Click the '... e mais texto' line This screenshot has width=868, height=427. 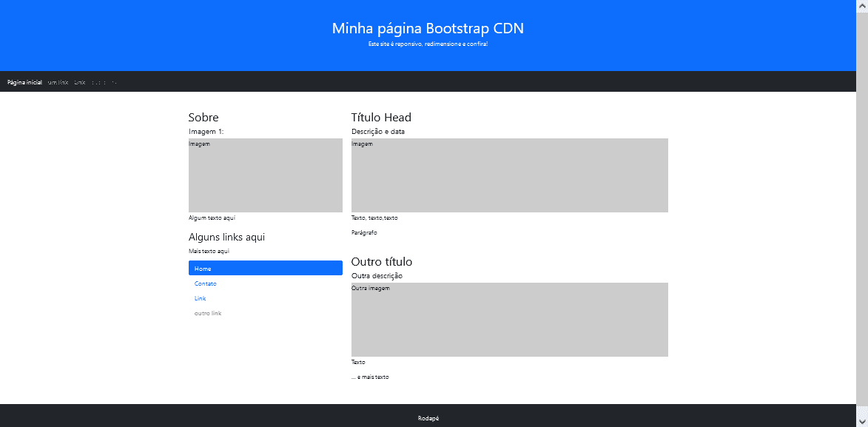click(370, 377)
